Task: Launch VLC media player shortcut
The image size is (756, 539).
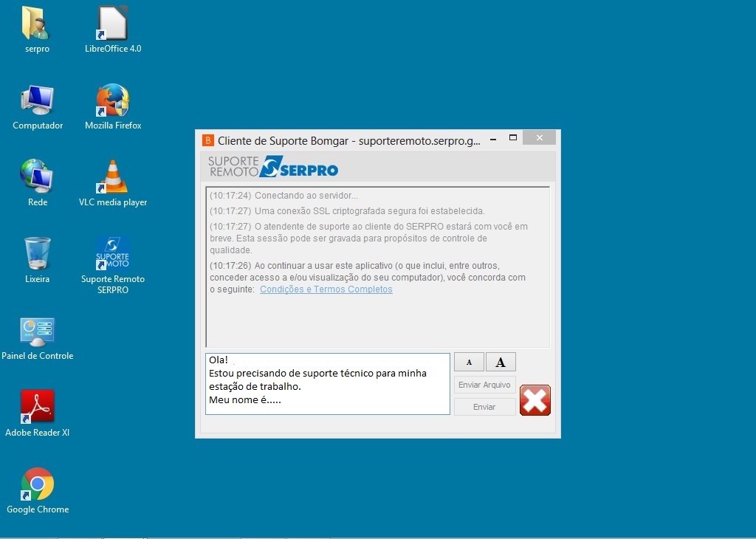Action: click(113, 183)
